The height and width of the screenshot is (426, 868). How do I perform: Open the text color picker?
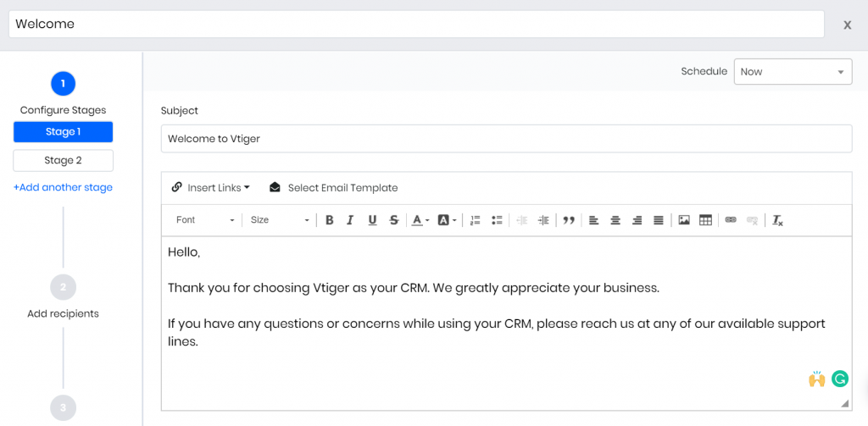pyautogui.click(x=420, y=220)
